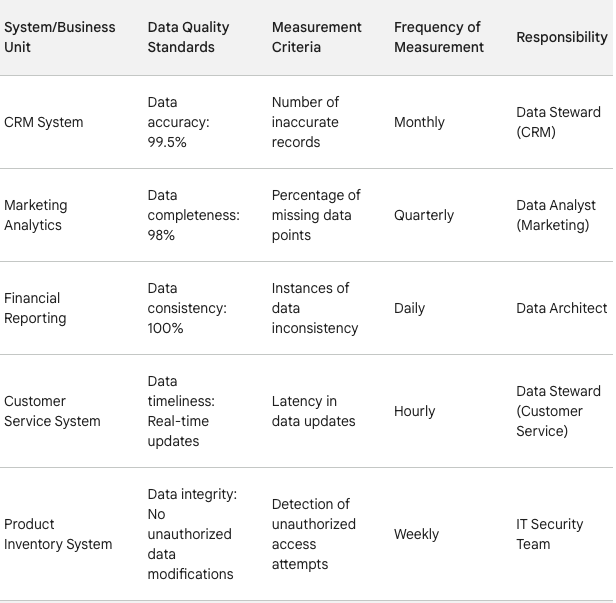Click the CRM System cell
This screenshot has height=603, width=616.
pyautogui.click(x=44, y=122)
